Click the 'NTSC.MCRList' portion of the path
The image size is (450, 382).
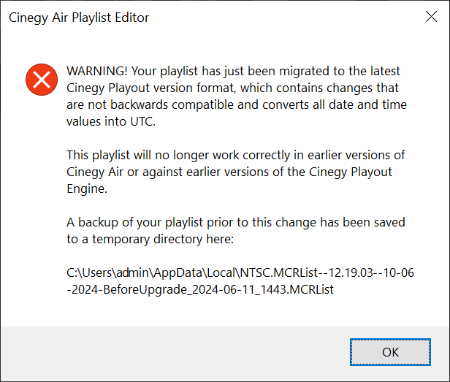click(x=279, y=273)
